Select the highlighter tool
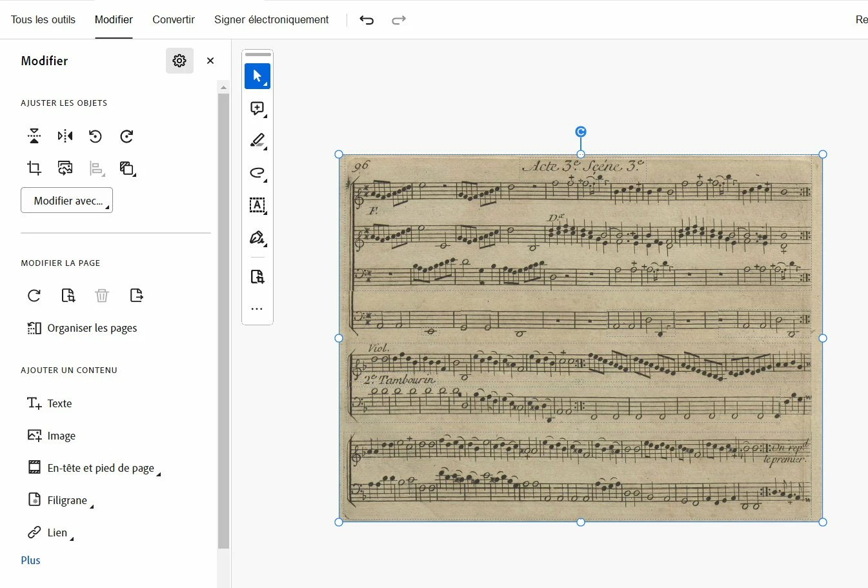 click(x=257, y=141)
